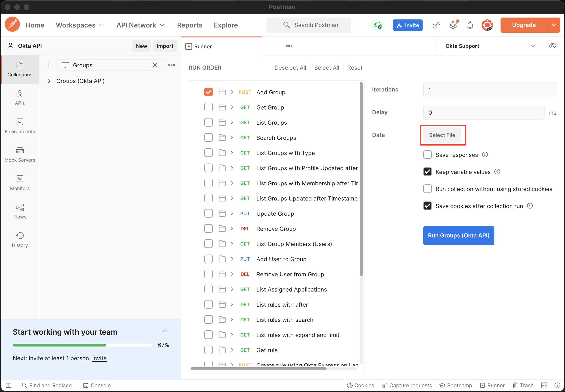Image resolution: width=565 pixels, height=392 pixels.
Task: Uncheck Keep variable values
Action: [x=427, y=172]
